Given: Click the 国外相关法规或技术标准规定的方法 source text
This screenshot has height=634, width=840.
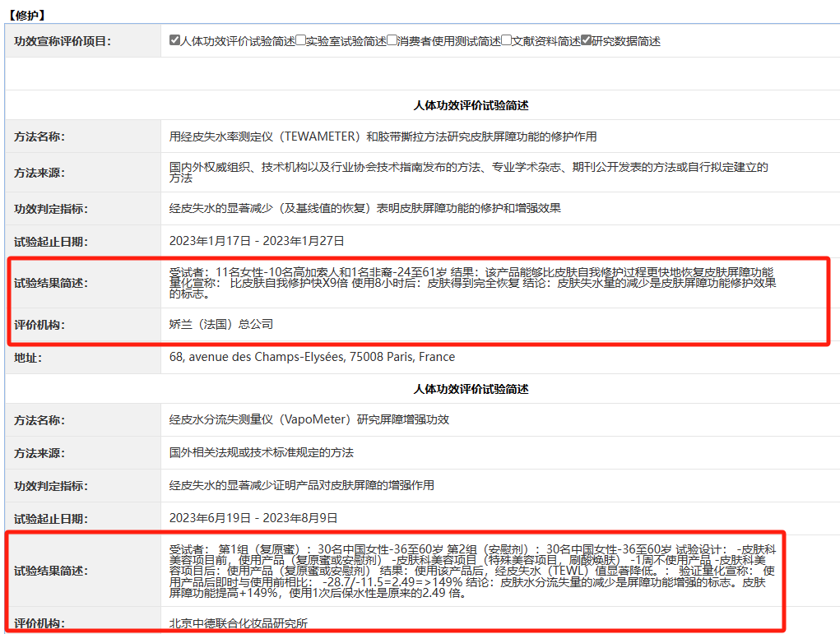Looking at the screenshot, I should pyautogui.click(x=262, y=452).
